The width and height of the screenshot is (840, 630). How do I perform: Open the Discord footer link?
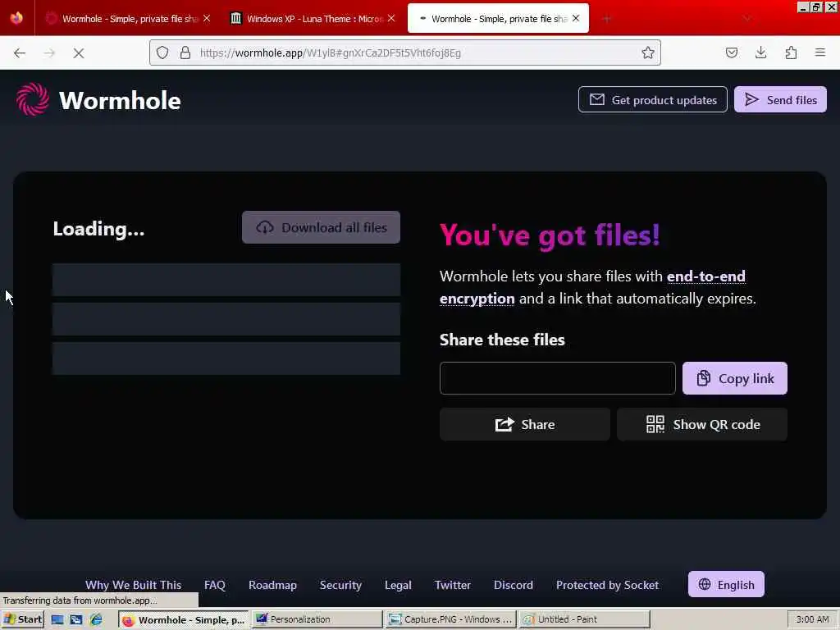click(514, 585)
